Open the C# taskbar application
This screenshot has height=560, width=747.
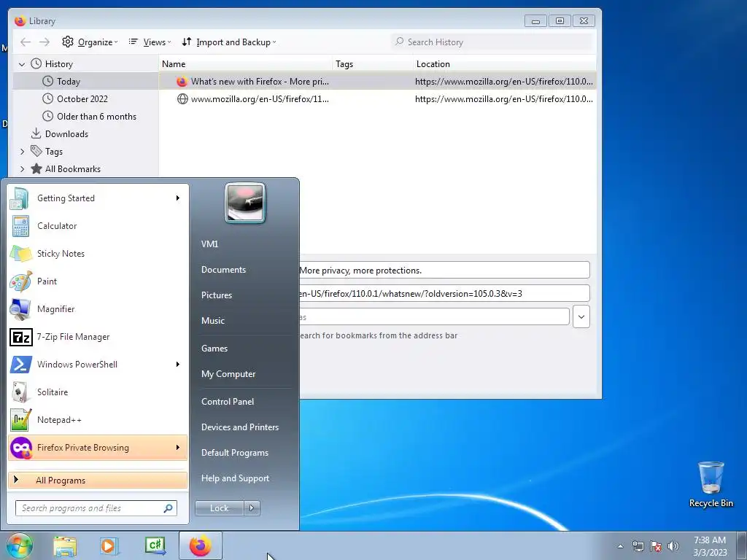155,546
